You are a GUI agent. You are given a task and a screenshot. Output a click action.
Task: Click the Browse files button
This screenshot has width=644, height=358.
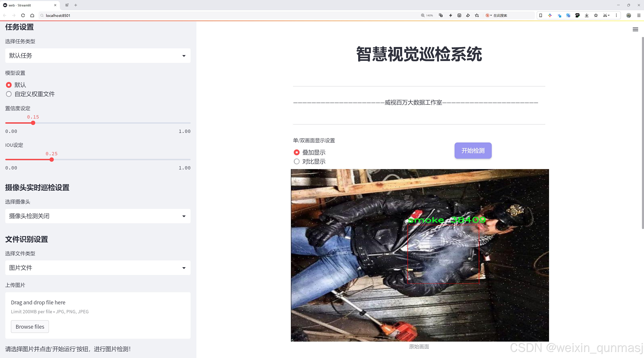pos(30,327)
